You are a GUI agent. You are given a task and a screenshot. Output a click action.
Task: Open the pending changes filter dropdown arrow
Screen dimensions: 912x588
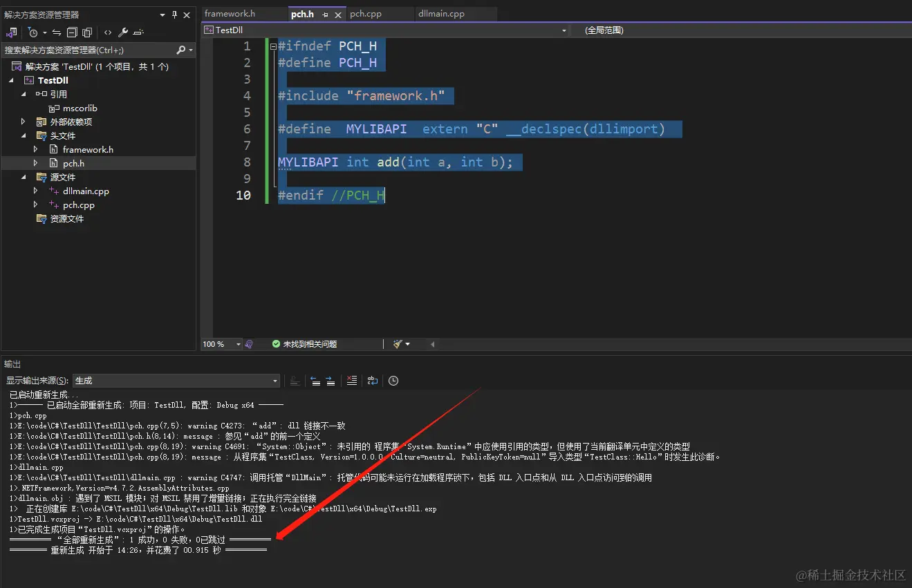pos(45,32)
